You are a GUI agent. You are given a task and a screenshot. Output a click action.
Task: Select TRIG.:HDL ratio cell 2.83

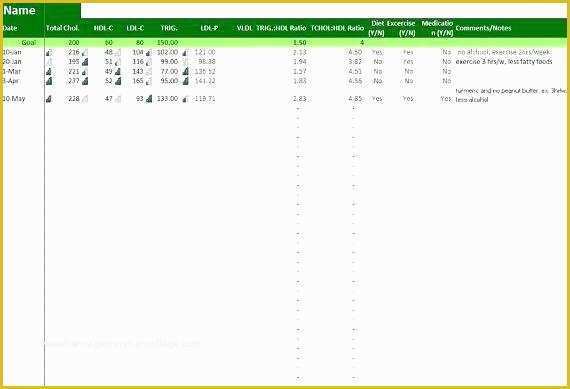300,99
